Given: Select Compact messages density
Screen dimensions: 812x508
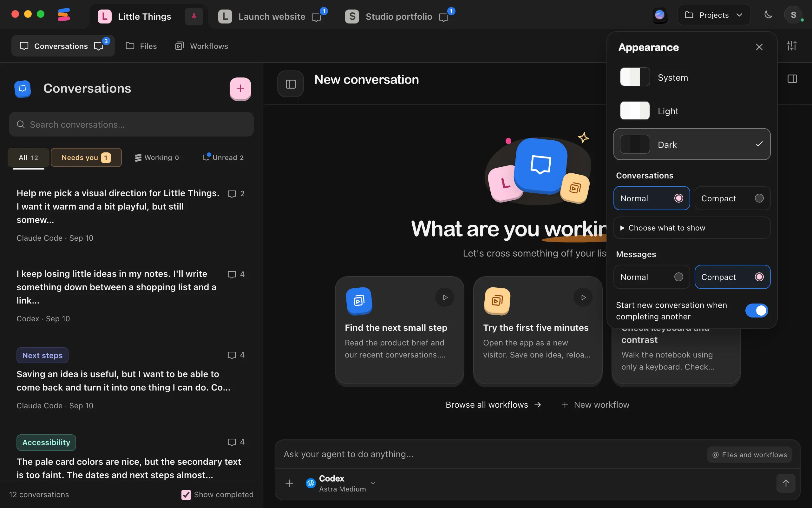Looking at the screenshot, I should click(732, 277).
